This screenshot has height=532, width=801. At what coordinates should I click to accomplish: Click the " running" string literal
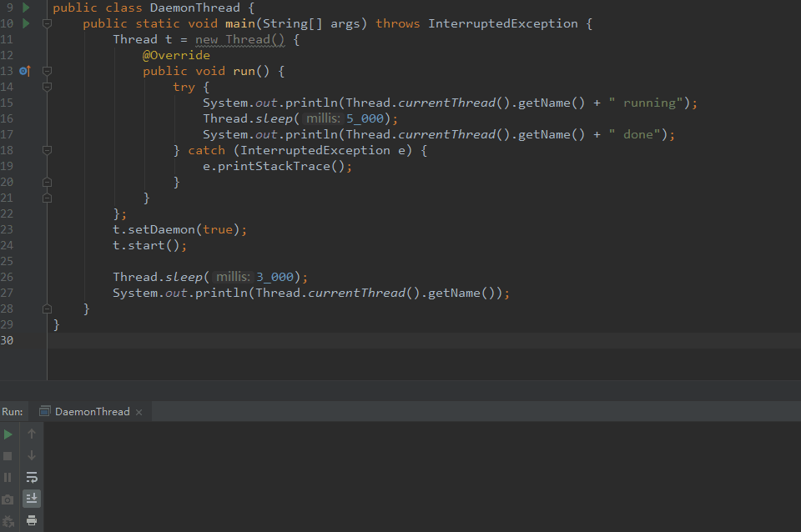point(646,103)
